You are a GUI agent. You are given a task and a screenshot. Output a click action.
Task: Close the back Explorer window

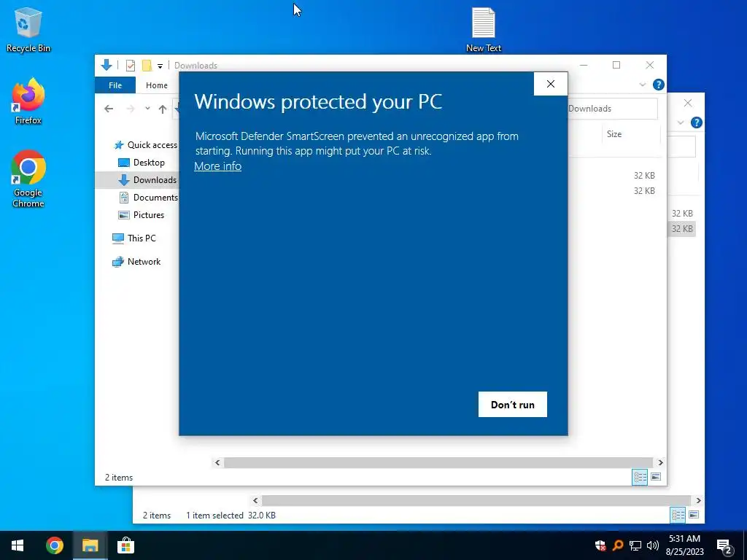click(688, 103)
